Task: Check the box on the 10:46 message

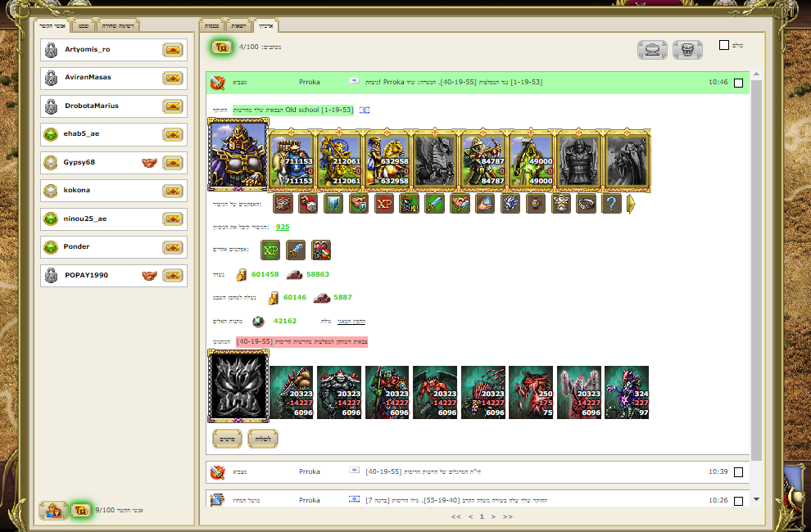Action: (x=739, y=83)
